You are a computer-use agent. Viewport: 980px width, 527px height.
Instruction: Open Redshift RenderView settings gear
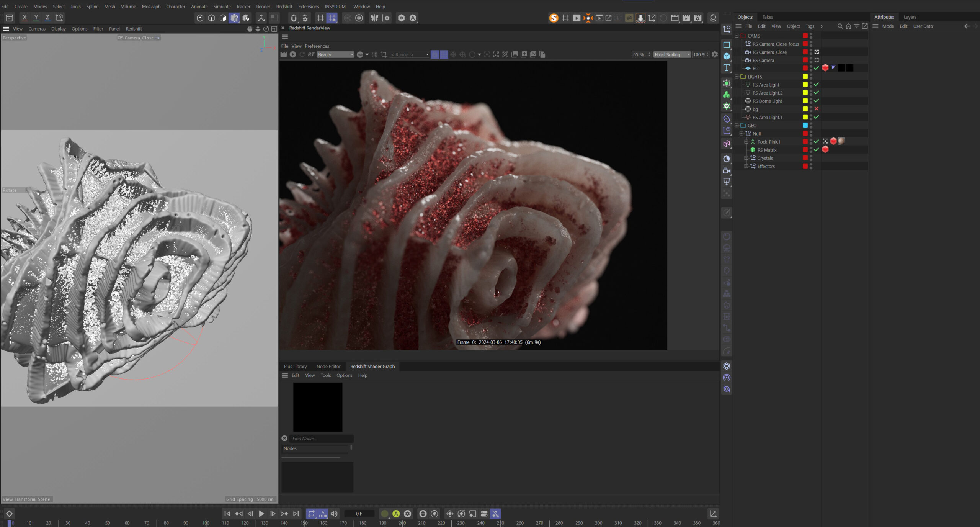click(715, 54)
